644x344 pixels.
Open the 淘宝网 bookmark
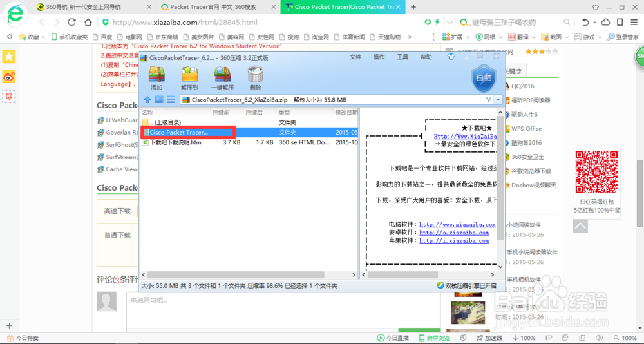click(x=316, y=37)
